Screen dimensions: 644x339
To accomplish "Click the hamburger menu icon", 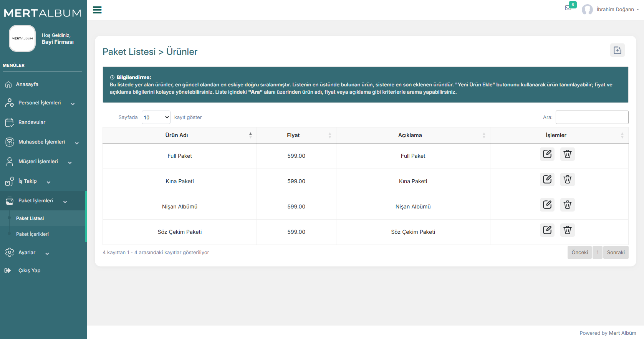I will [97, 10].
